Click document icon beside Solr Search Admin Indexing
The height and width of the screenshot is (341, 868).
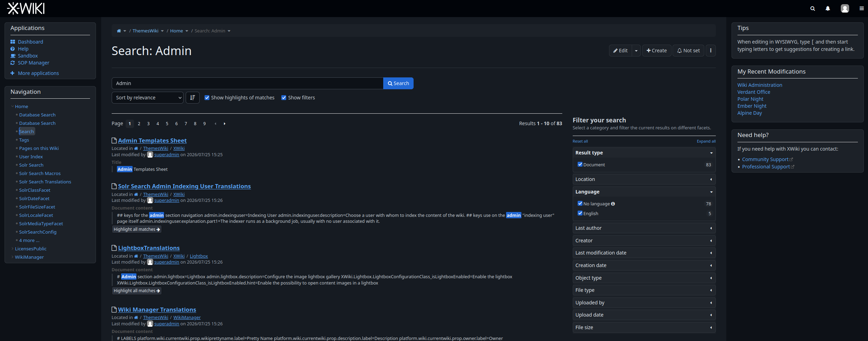(114, 186)
